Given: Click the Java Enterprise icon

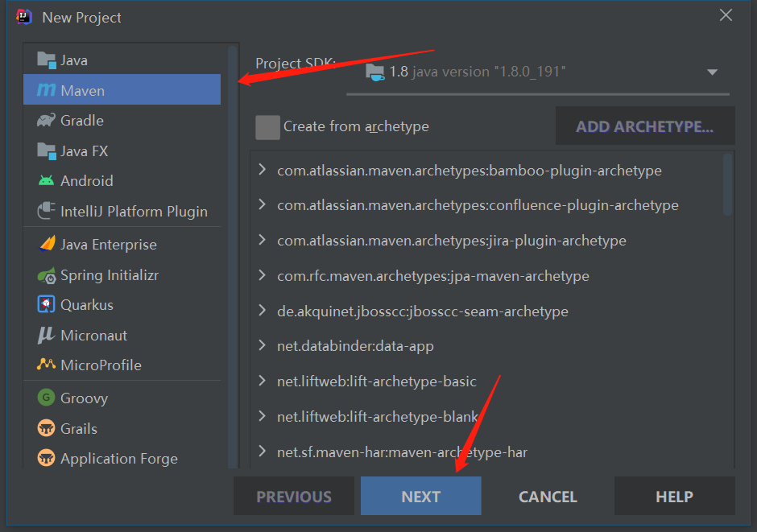Looking at the screenshot, I should tap(47, 244).
